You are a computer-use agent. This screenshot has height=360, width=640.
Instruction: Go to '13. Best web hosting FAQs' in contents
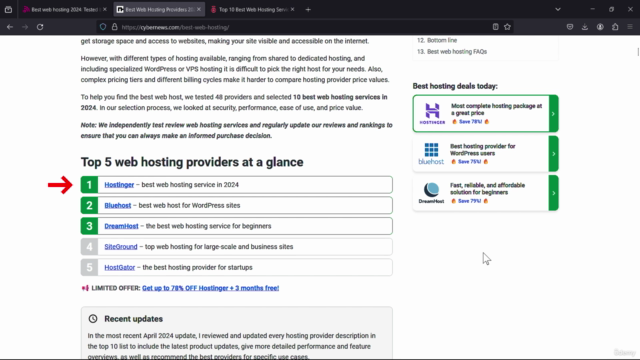[452, 52]
